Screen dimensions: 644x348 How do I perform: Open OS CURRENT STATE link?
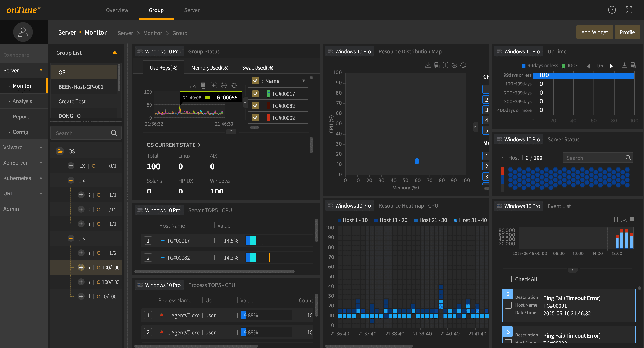pos(173,145)
